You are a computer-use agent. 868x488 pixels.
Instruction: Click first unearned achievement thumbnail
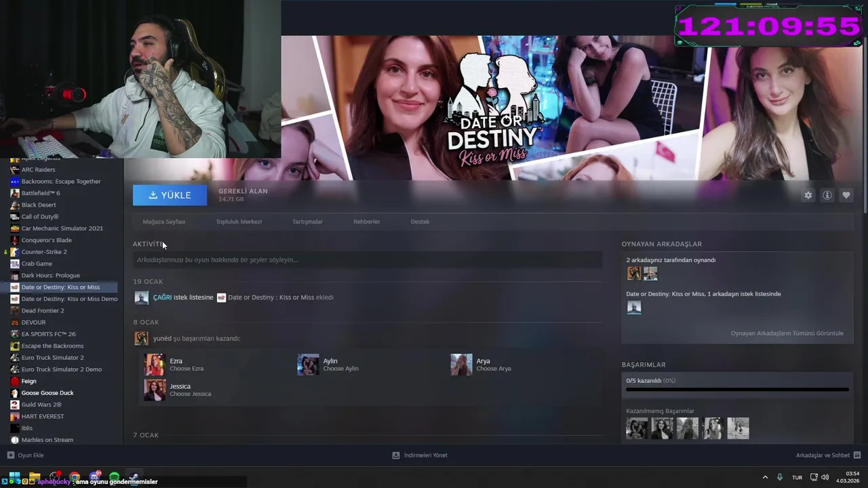[x=637, y=428]
